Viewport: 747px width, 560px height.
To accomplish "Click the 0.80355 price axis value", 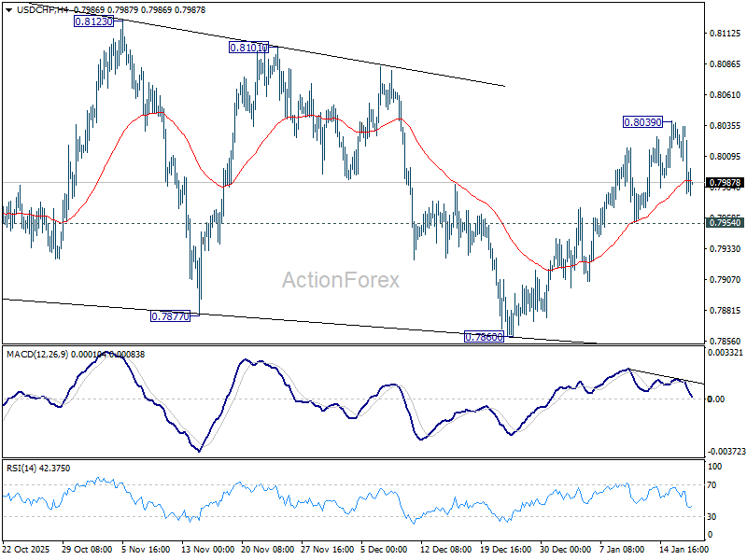I will coord(726,126).
